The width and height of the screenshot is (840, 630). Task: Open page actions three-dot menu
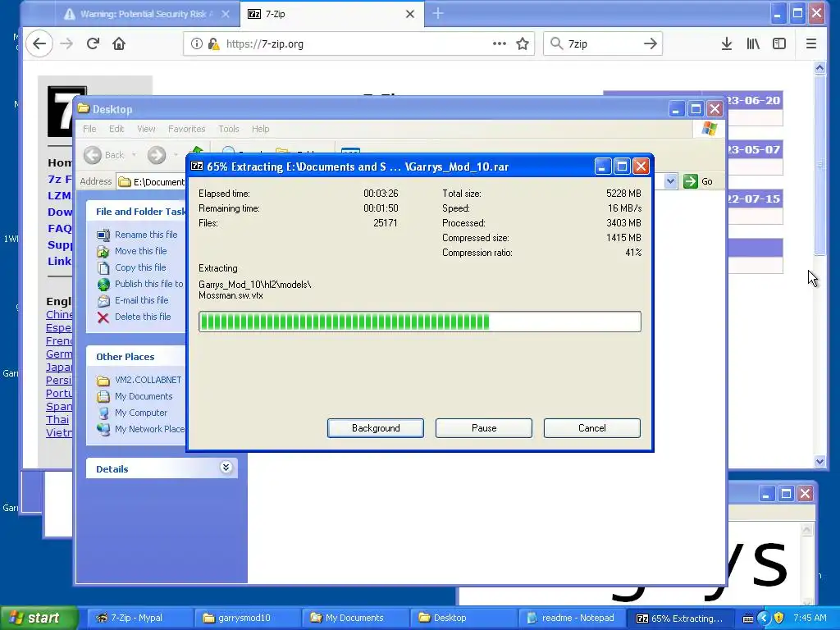coord(500,43)
